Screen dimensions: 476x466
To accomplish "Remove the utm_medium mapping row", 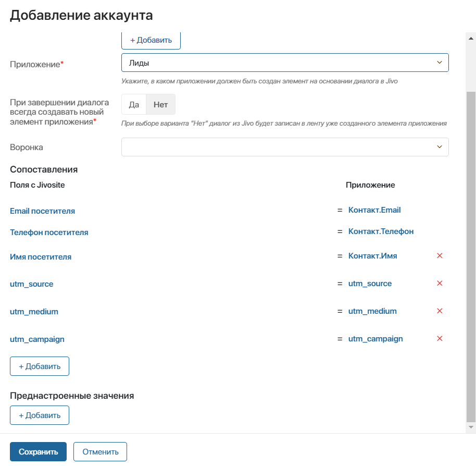I will (439, 311).
